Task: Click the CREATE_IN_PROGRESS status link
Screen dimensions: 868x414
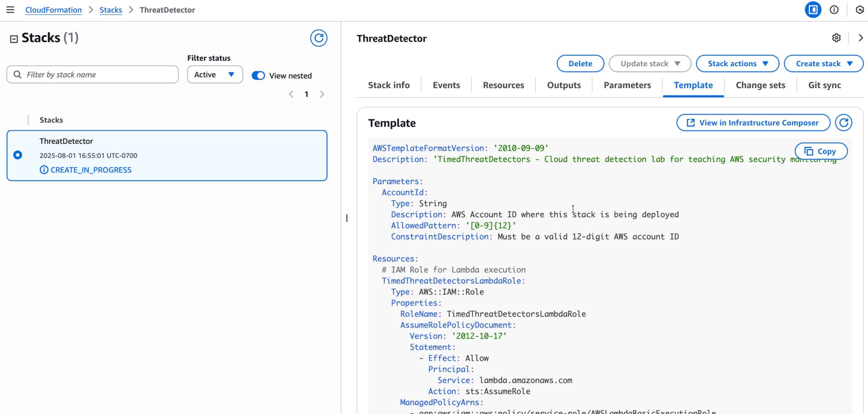Action: [x=91, y=170]
